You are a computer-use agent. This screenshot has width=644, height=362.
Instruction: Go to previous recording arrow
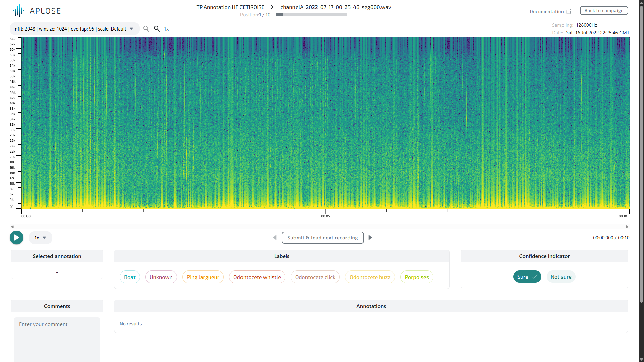275,238
